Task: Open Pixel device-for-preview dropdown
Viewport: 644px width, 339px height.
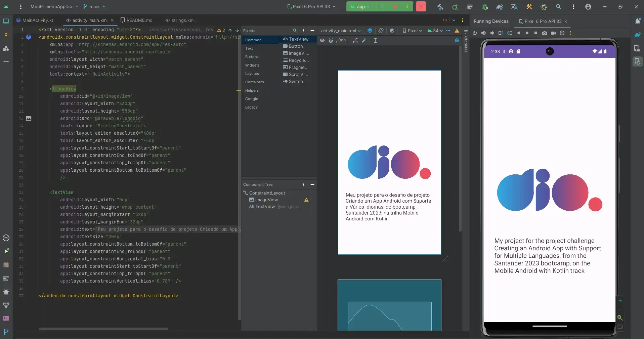Action: (x=412, y=31)
